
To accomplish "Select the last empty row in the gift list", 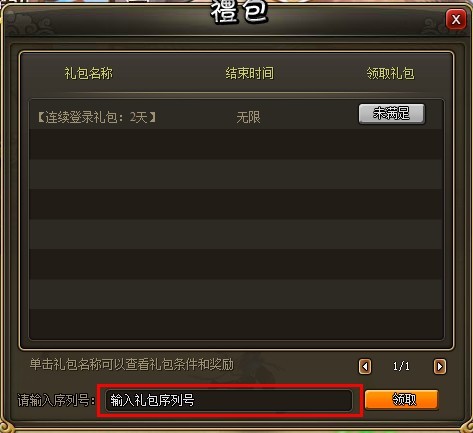I will click(x=236, y=324).
